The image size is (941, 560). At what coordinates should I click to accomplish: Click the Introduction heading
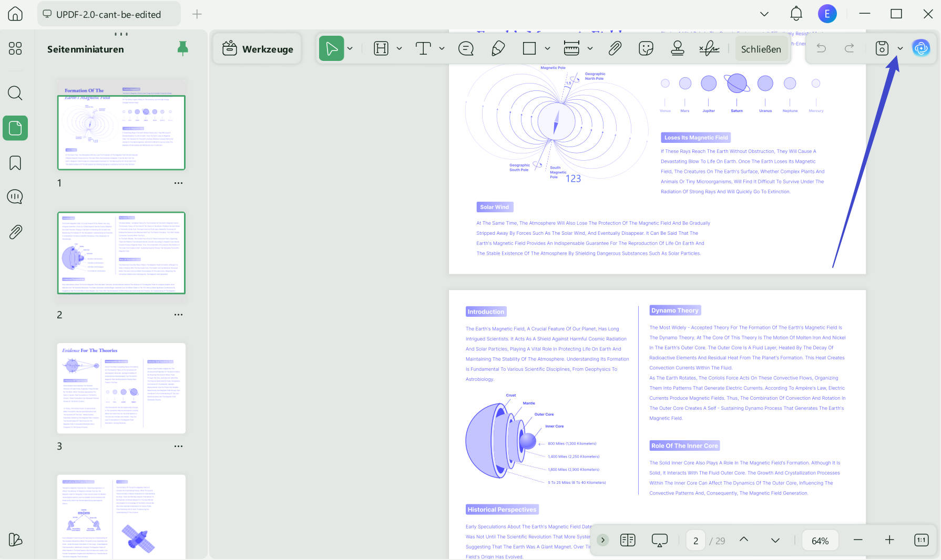(x=486, y=312)
